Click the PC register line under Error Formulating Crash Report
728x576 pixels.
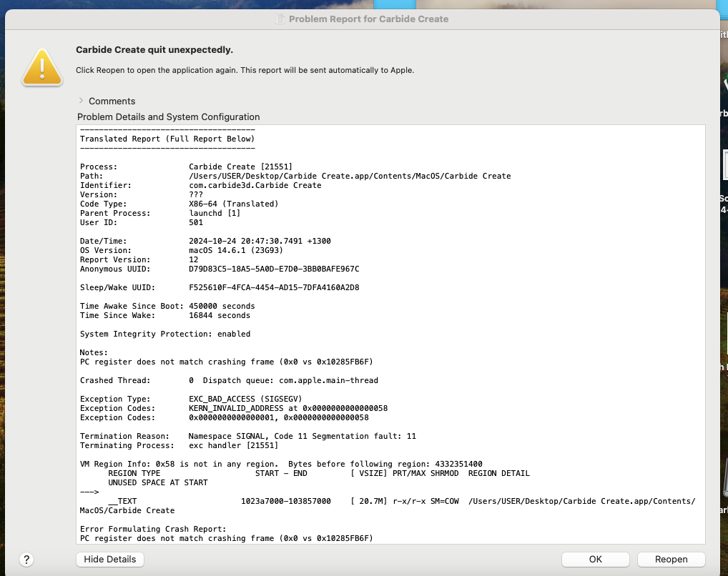pyautogui.click(x=226, y=538)
